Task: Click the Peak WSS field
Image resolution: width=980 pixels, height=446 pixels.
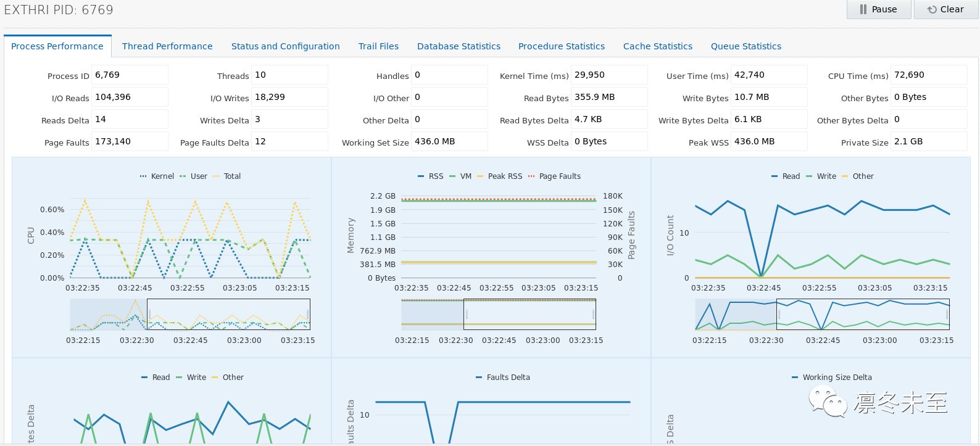Action: (769, 141)
